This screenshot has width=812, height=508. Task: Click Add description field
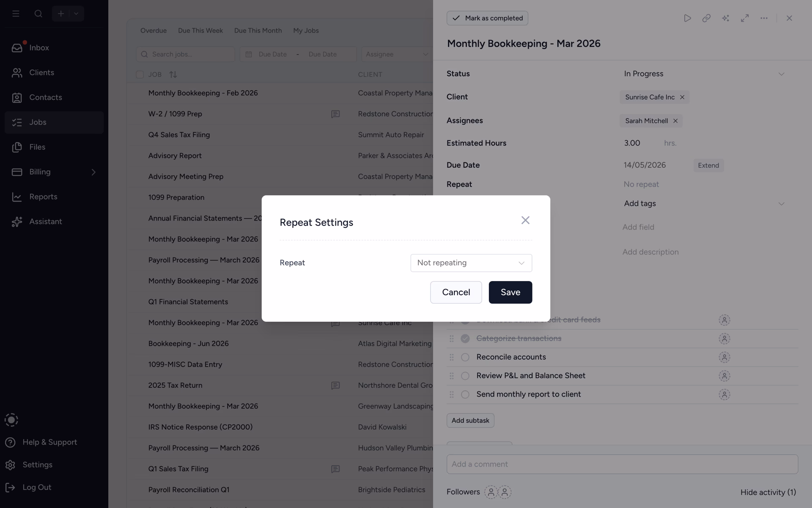coord(650,252)
